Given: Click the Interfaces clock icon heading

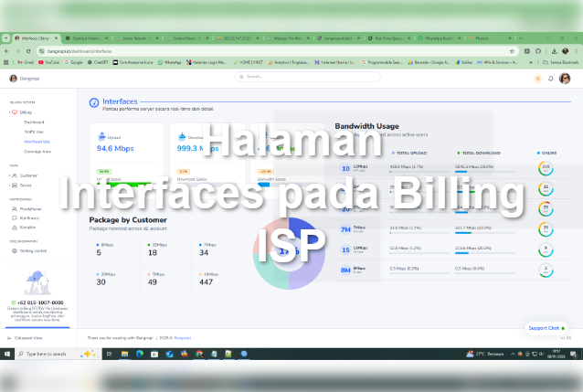Looking at the screenshot, I should pyautogui.click(x=94, y=102).
